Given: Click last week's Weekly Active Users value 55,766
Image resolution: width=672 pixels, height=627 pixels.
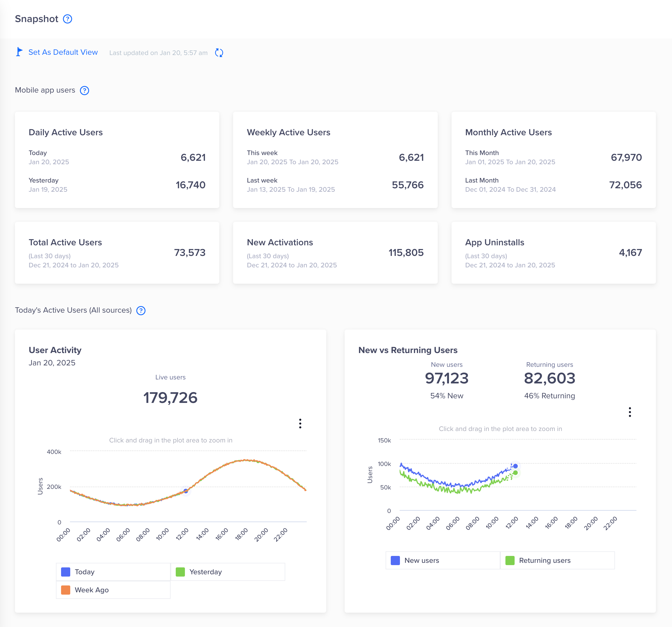Looking at the screenshot, I should coord(408,185).
